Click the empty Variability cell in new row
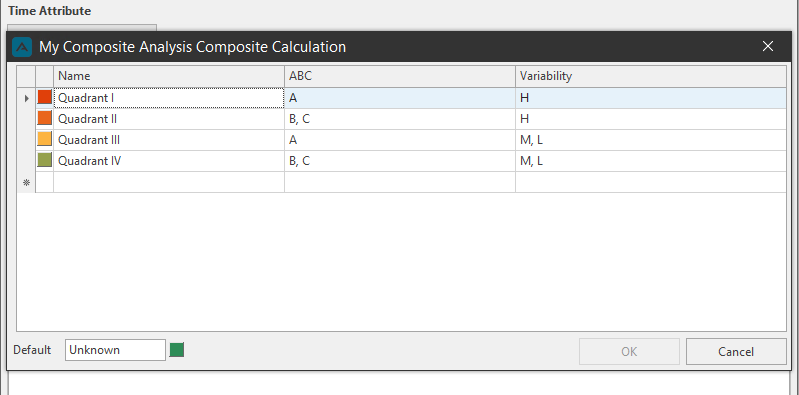Viewport: 799px width, 395px height. coord(651,182)
